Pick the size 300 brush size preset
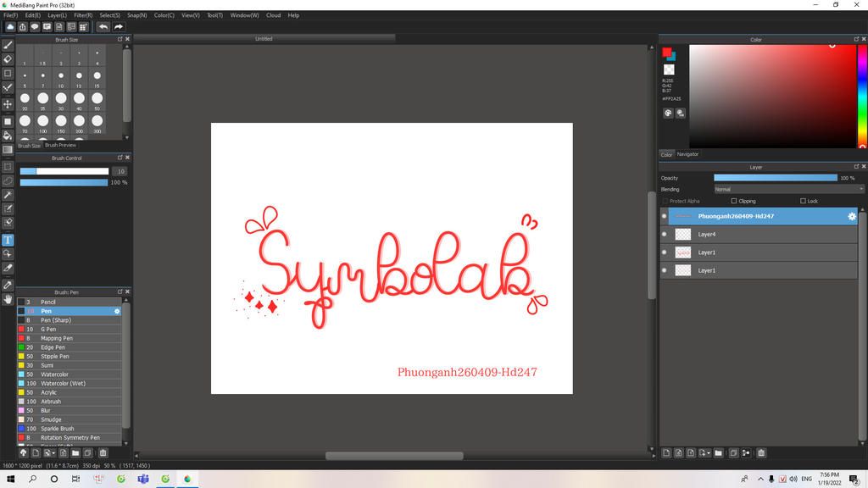This screenshot has width=868, height=488. pyautogui.click(x=97, y=121)
